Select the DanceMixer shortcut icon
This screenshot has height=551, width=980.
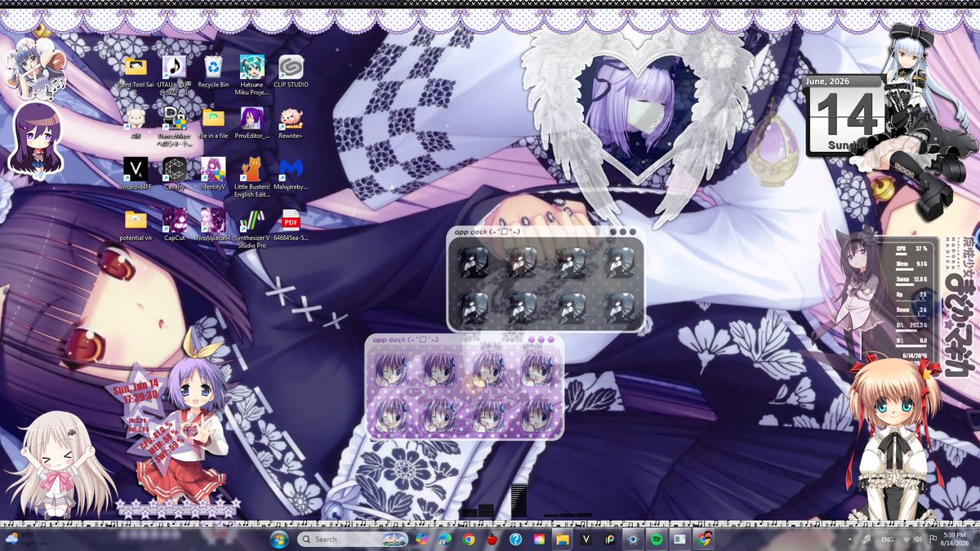coord(174,126)
